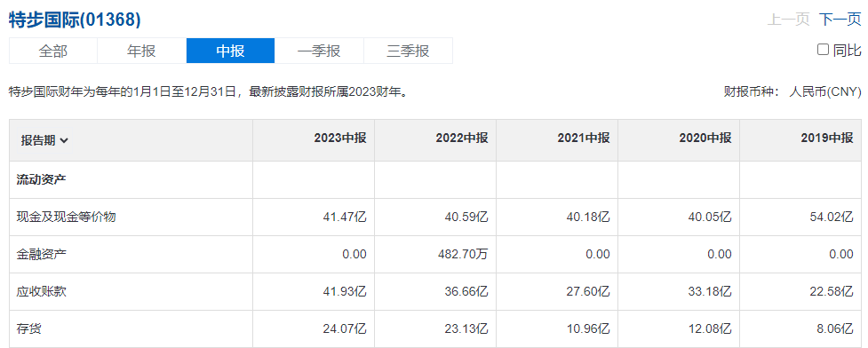Click the 应收账款 row label
The width and height of the screenshot is (868, 348).
point(42,291)
